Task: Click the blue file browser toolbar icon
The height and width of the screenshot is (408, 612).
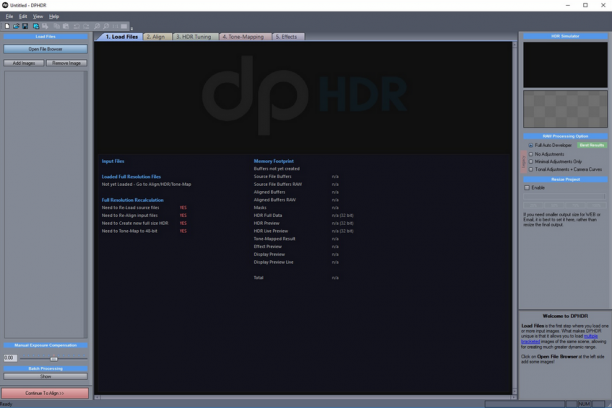Action: click(x=36, y=26)
